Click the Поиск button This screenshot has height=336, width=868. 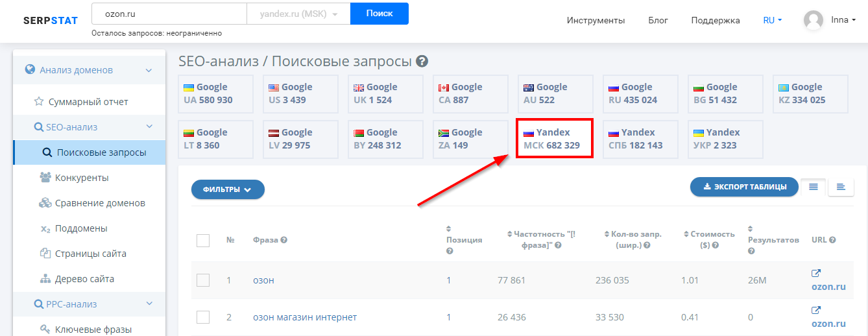[x=380, y=14]
